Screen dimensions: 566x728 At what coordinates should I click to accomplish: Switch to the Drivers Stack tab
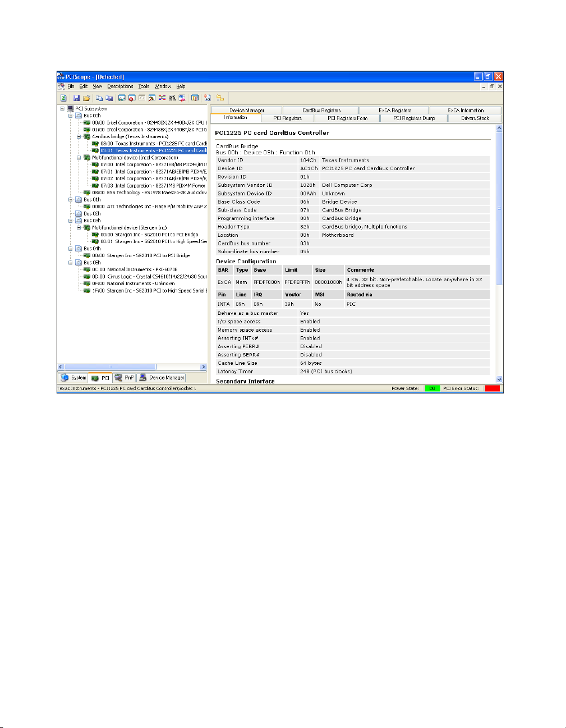tap(475, 118)
